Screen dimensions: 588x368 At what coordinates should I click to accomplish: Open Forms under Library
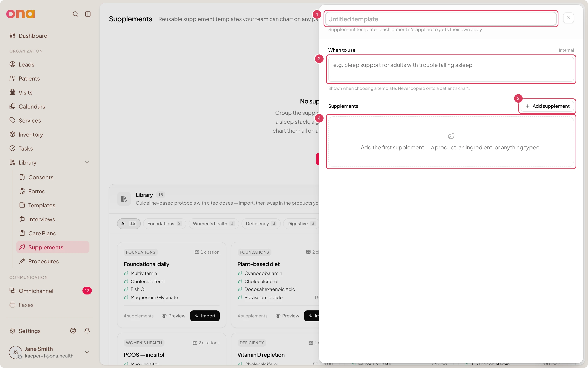53,191
